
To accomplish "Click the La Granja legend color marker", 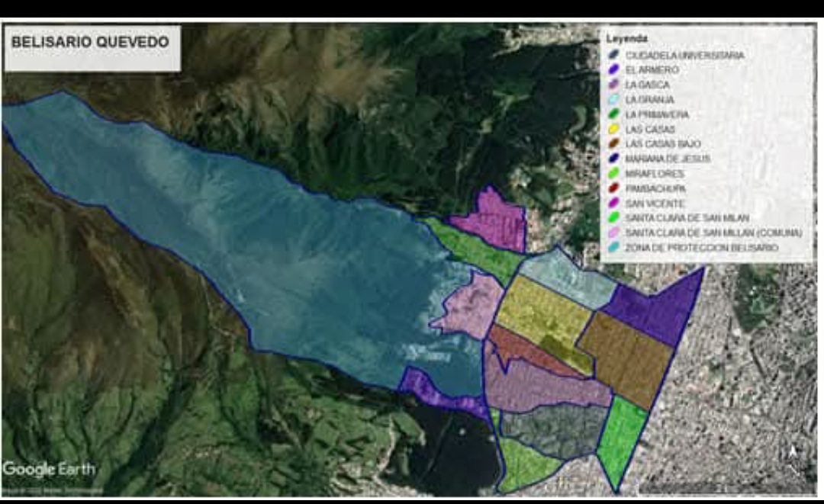I will tap(613, 98).
